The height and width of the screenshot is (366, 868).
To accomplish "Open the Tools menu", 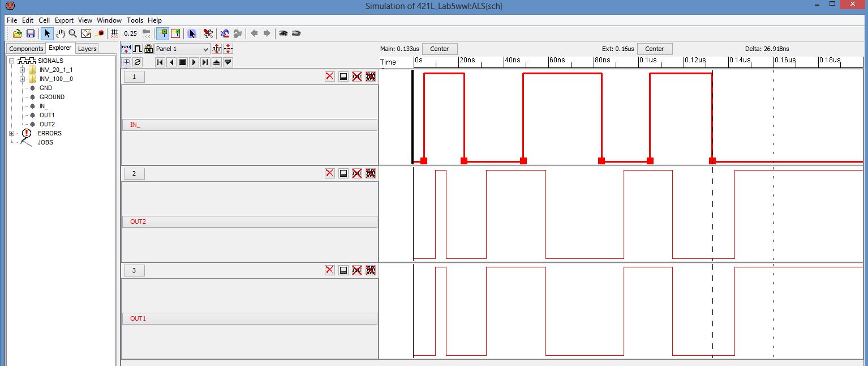I will pyautogui.click(x=135, y=20).
